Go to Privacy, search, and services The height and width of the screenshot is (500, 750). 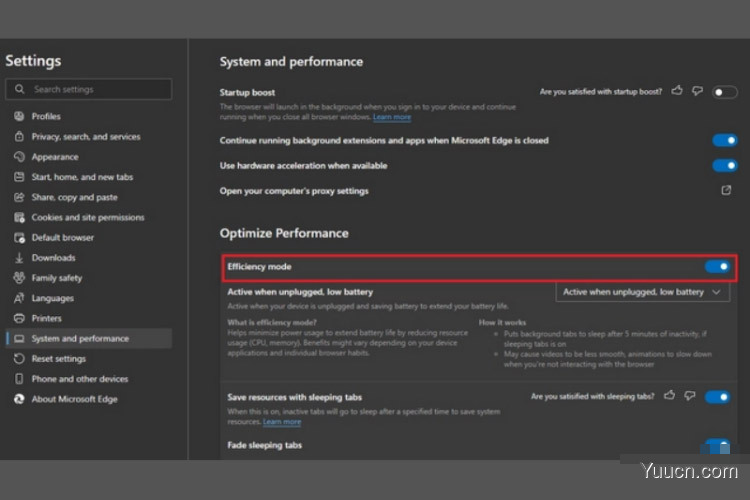[88, 136]
